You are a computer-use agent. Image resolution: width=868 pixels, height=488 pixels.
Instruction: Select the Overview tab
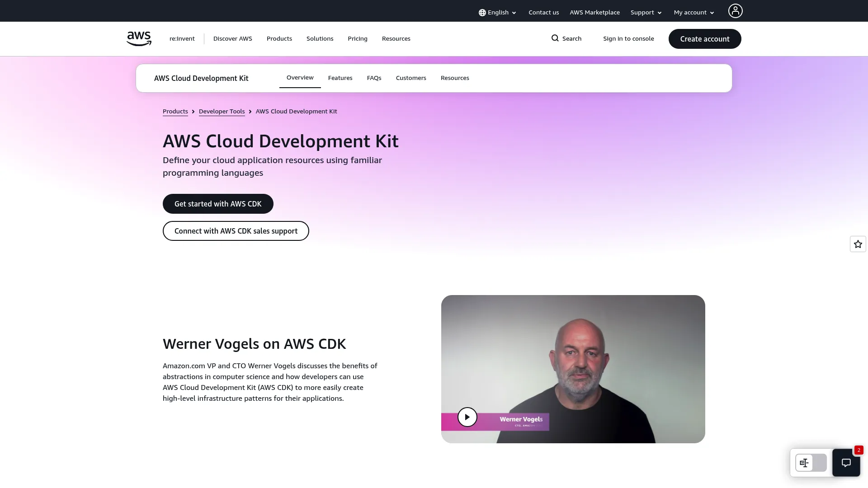[x=300, y=78]
